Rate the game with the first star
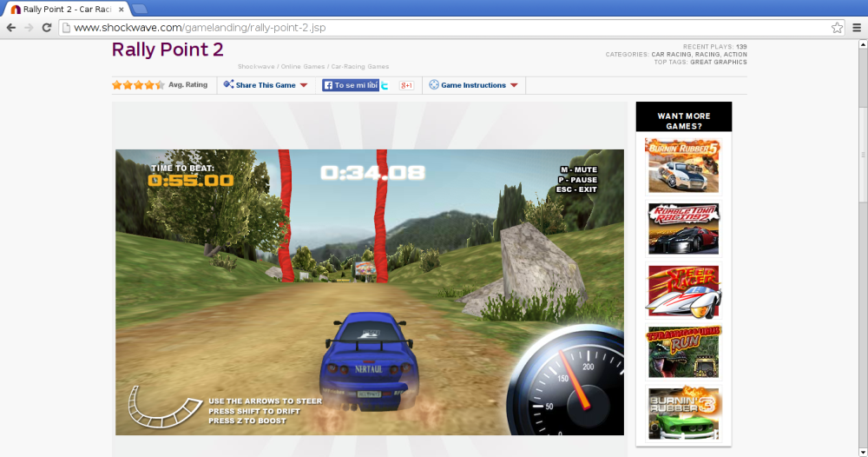The image size is (868, 457). [117, 85]
